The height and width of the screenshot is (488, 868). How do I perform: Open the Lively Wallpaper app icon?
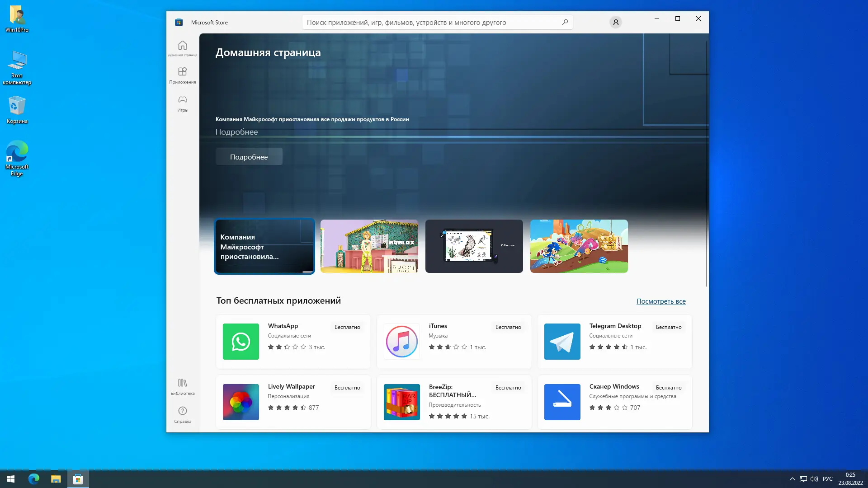coord(241,402)
